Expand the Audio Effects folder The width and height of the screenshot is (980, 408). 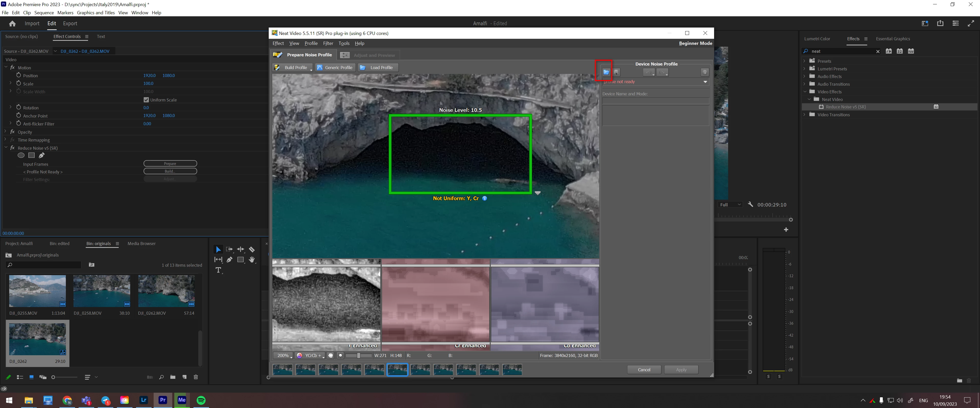[804, 76]
